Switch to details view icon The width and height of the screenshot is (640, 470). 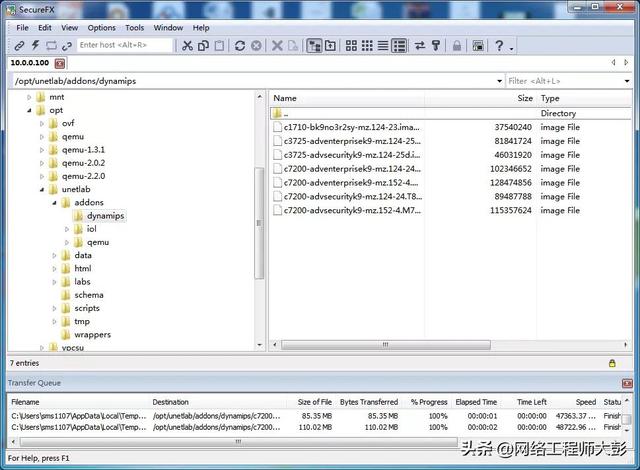point(399,45)
